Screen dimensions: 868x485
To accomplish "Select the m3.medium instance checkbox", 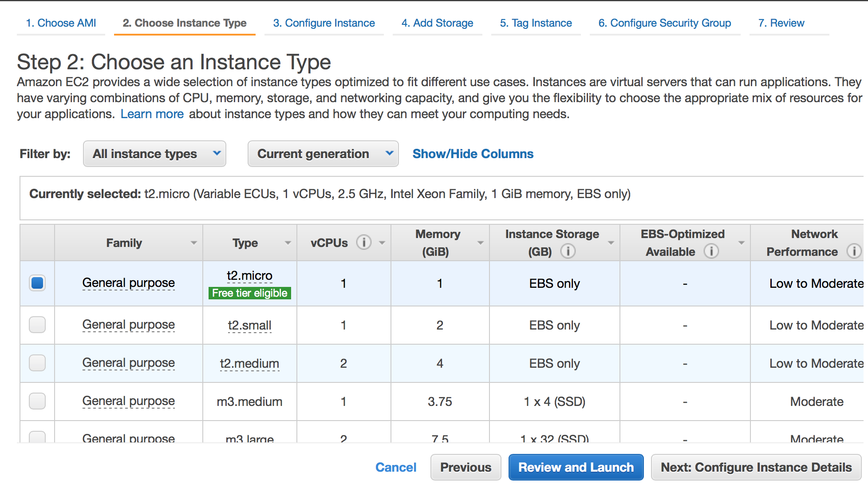I will click(x=37, y=401).
